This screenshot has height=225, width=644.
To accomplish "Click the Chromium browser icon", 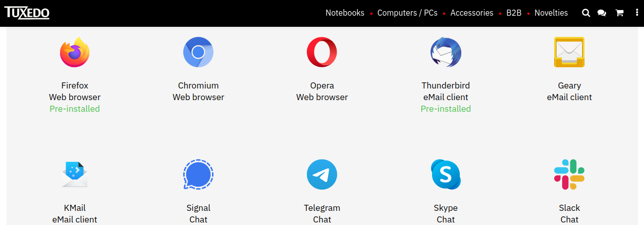I will (198, 52).
